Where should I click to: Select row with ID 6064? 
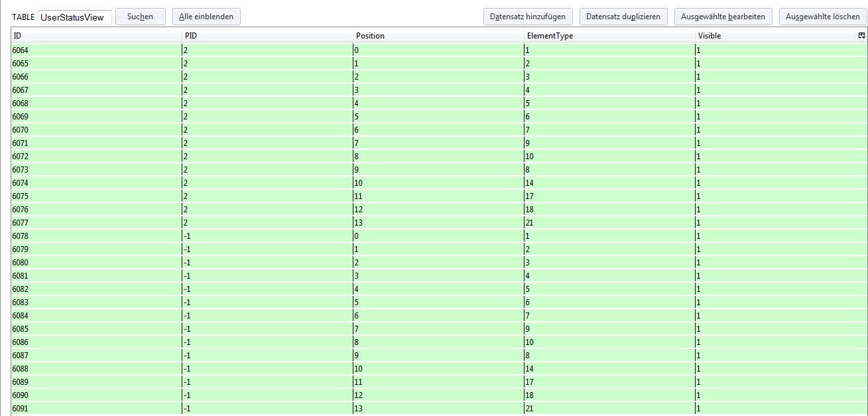438,50
